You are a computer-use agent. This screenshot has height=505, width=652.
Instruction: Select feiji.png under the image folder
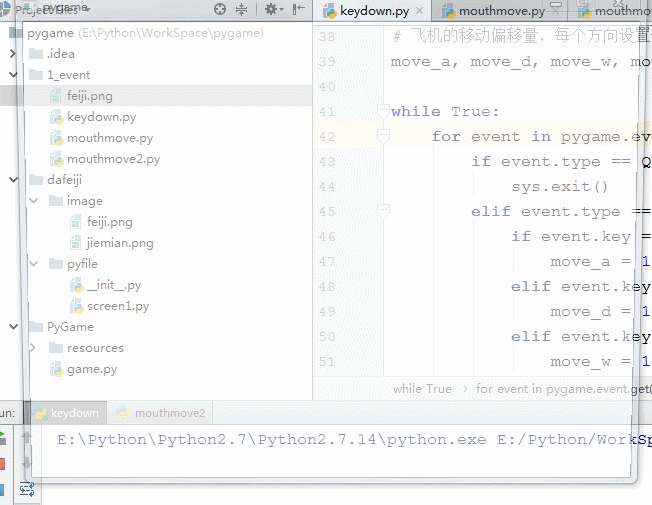[109, 222]
